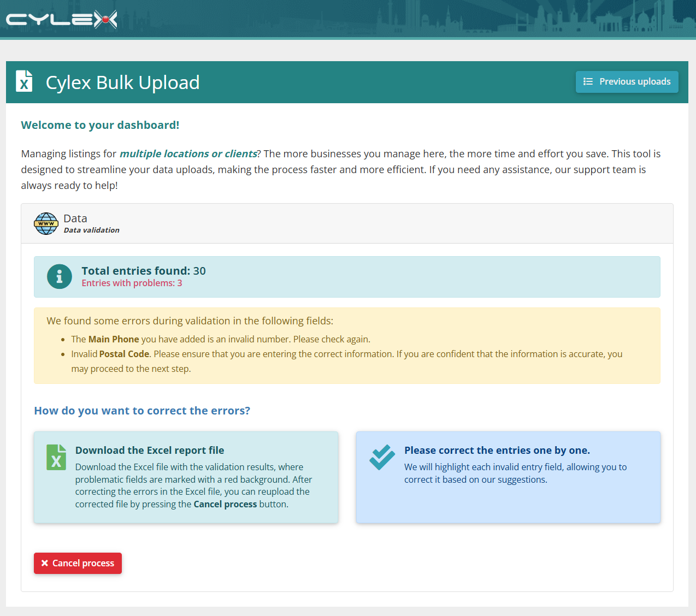Click the double checkmark icon in correction card
696x616 pixels.
pyautogui.click(x=382, y=457)
